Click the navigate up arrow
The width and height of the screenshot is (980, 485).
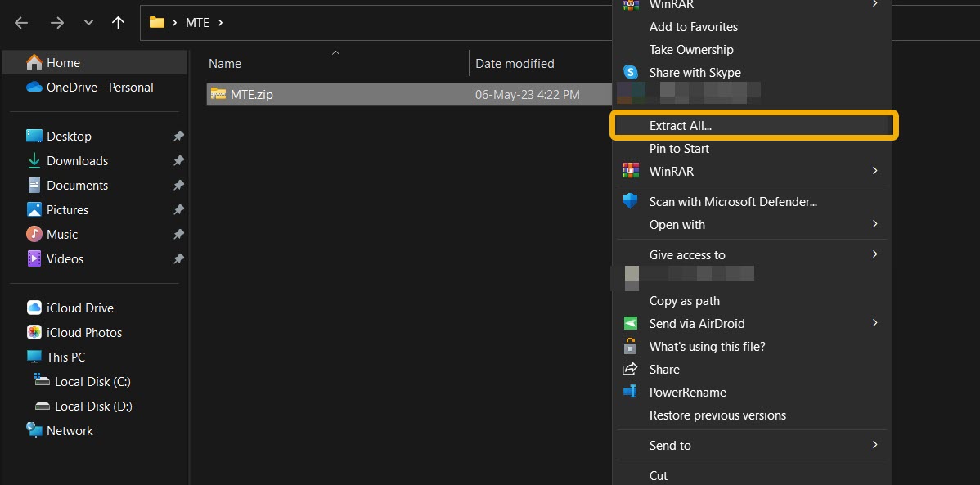click(x=118, y=22)
